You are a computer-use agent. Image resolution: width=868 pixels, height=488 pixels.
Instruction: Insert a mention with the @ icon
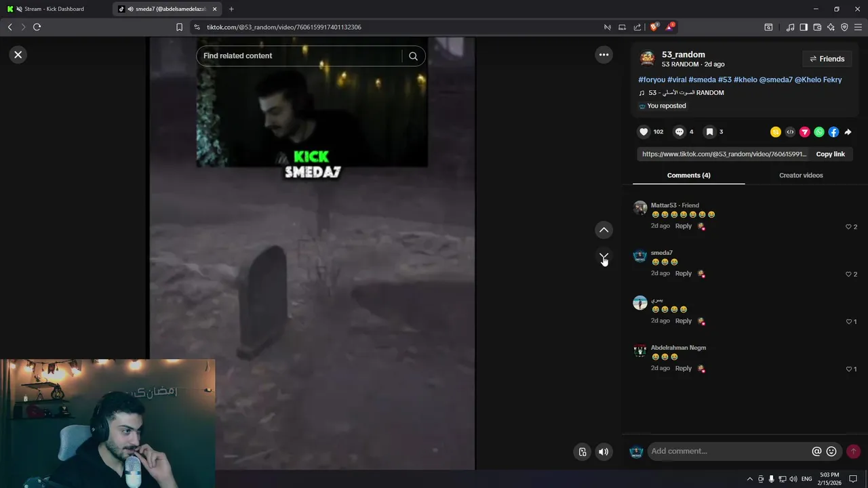816,451
